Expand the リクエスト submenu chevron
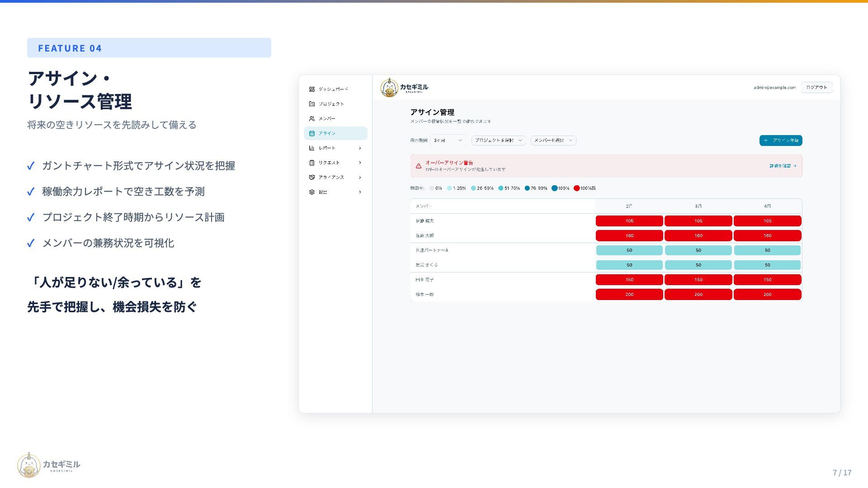Screen dimensions: 868x488 point(360,163)
